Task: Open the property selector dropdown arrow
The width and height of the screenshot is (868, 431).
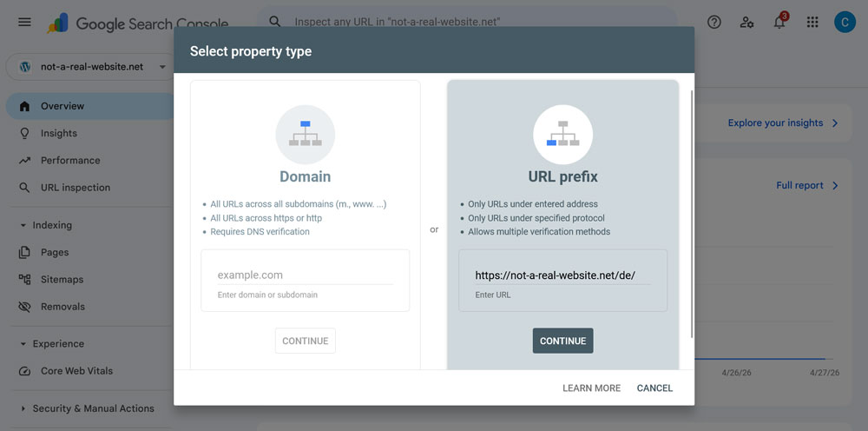Action: click(x=162, y=67)
